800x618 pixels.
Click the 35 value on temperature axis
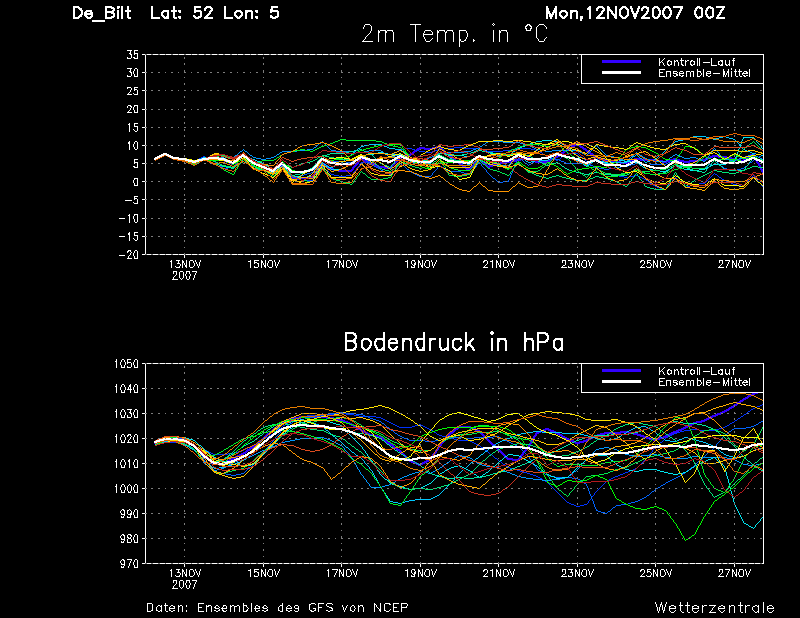click(132, 55)
